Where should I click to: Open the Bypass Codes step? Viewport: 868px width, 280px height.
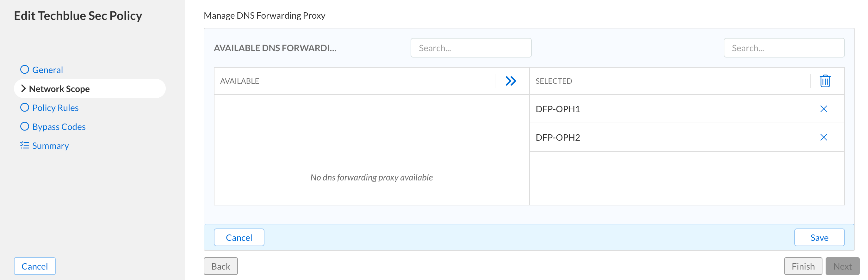click(59, 127)
